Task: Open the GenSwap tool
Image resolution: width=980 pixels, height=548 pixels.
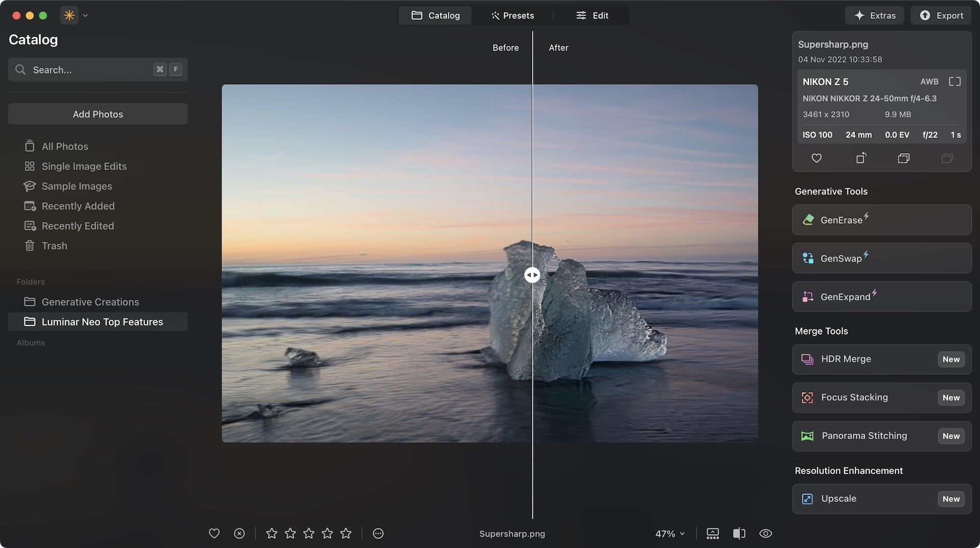Action: 881,258
